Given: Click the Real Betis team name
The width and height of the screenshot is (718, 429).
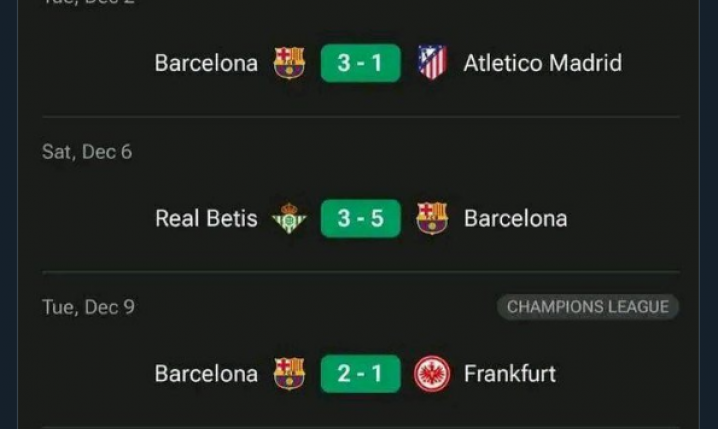Looking at the screenshot, I should click(206, 218).
